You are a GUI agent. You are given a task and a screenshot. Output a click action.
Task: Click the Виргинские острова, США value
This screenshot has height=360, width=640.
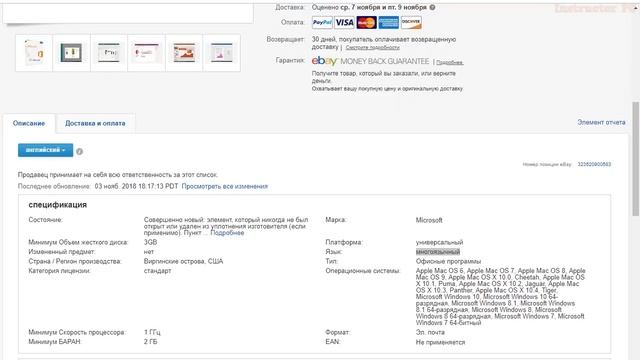(x=183, y=261)
